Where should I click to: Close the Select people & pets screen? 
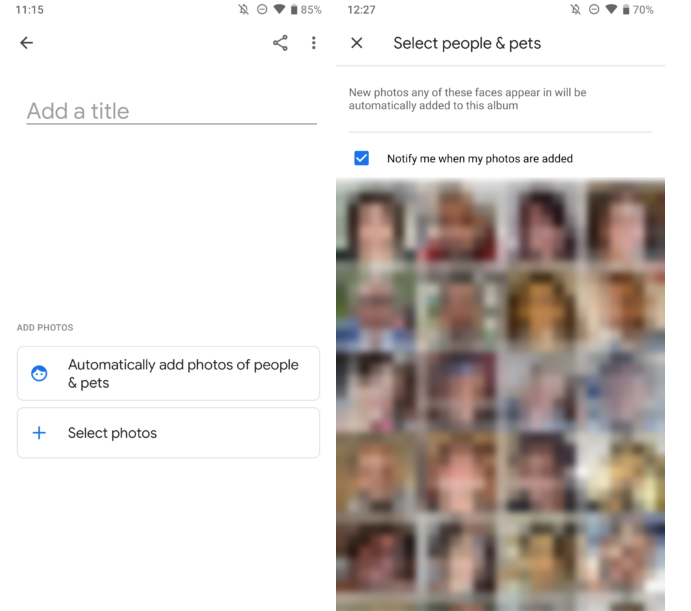(x=357, y=43)
